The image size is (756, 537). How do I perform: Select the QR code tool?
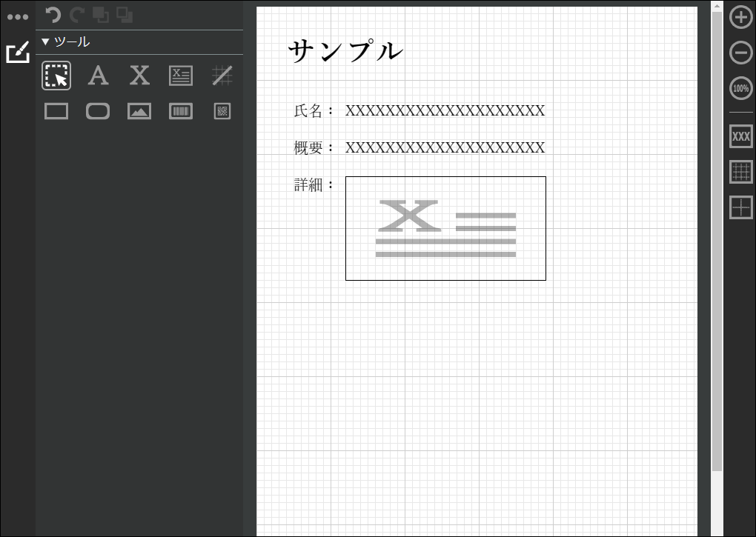coord(222,111)
